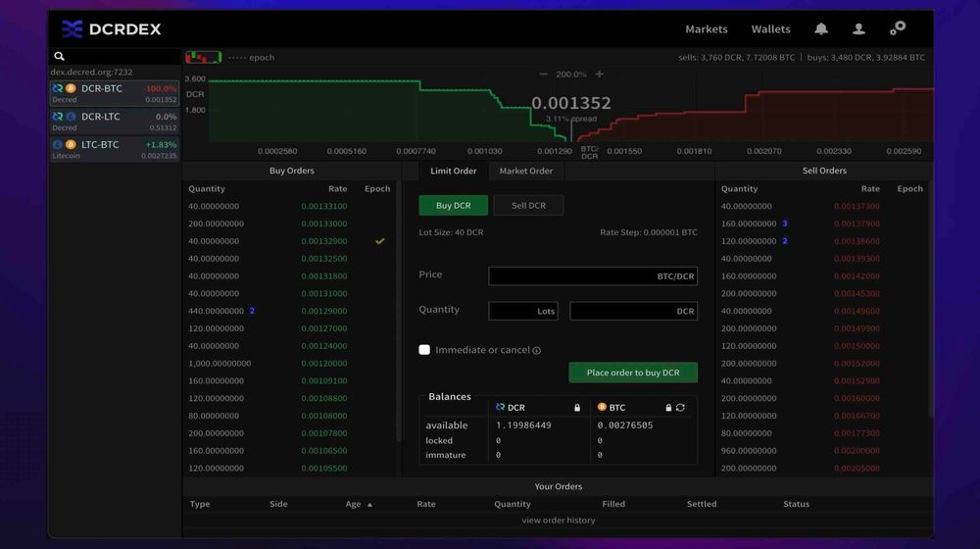
Task: Select sell order at rate 0.00205000
Action: point(822,469)
